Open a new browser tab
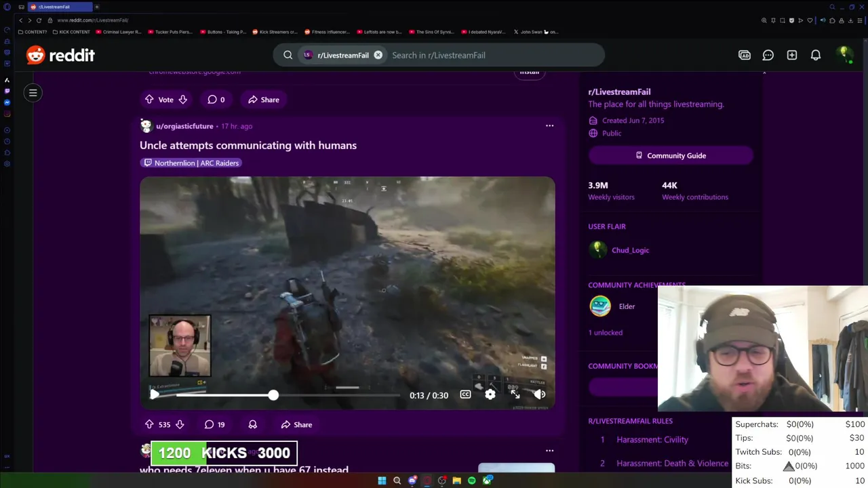The width and height of the screenshot is (868, 488). pyautogui.click(x=96, y=7)
